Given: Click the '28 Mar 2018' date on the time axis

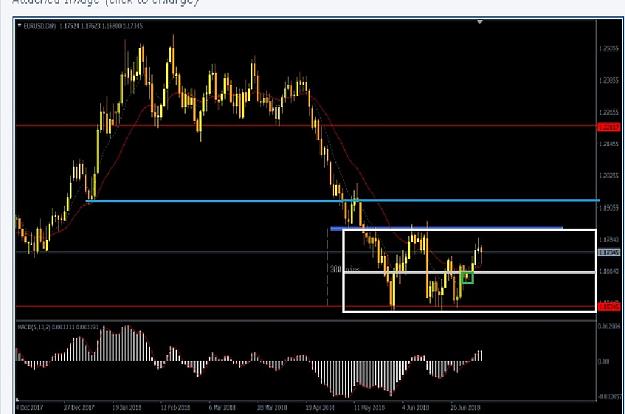Looking at the screenshot, I should [x=272, y=408].
